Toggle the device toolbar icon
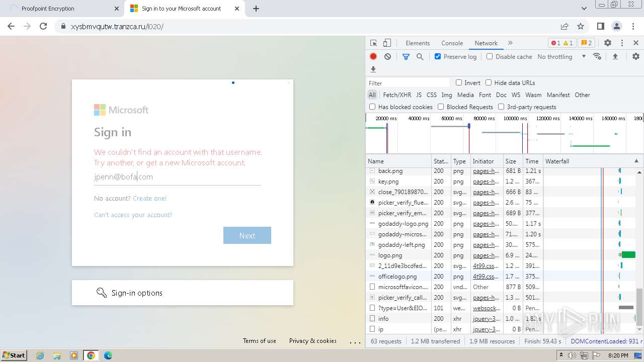 point(387,43)
